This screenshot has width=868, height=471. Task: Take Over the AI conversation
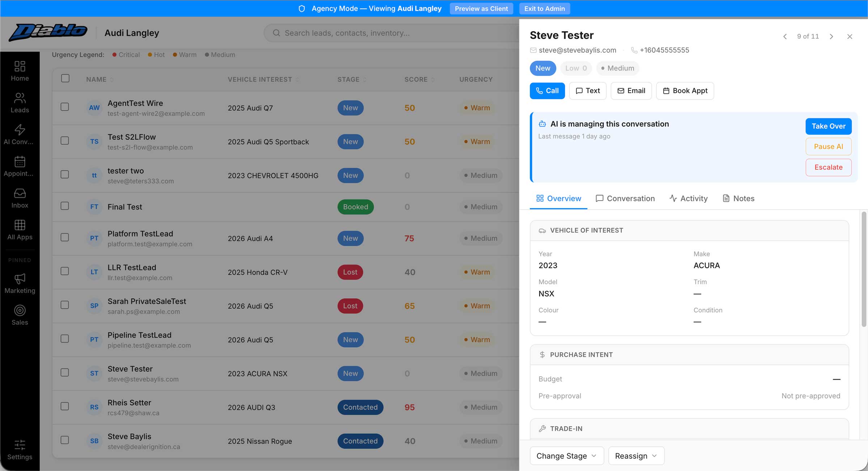(829, 126)
